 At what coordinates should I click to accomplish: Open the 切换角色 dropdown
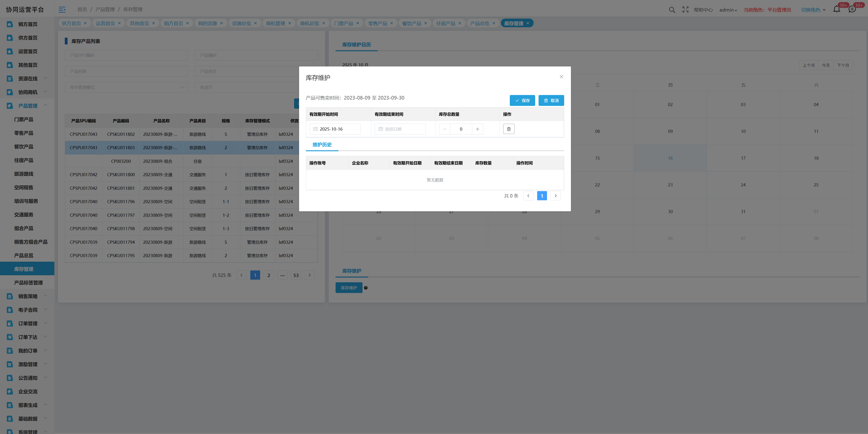click(x=813, y=10)
